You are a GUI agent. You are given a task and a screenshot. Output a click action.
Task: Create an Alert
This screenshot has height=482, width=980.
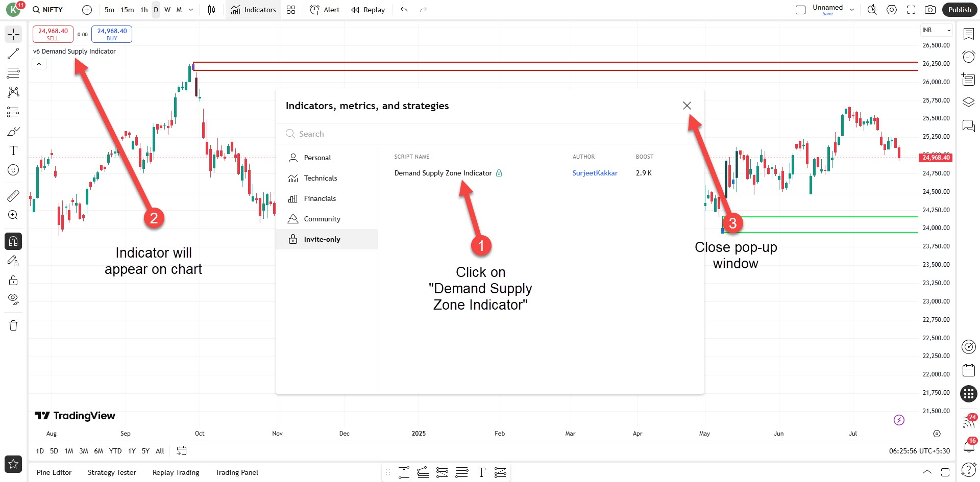(x=325, y=10)
